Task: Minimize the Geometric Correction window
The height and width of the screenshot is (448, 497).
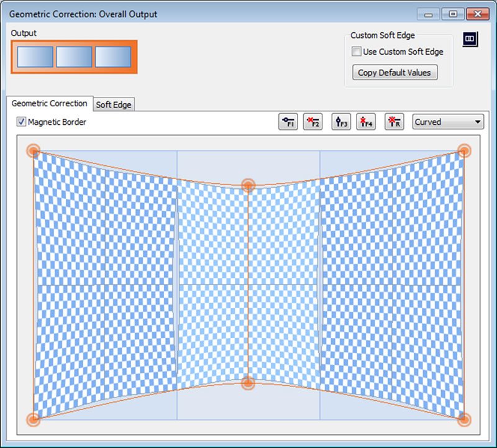Action: click(428, 14)
